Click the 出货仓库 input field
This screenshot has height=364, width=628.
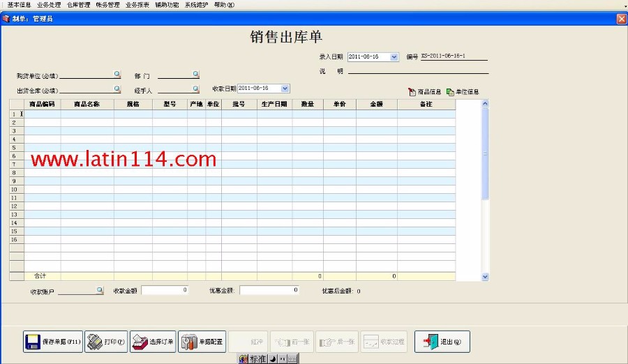click(87, 89)
